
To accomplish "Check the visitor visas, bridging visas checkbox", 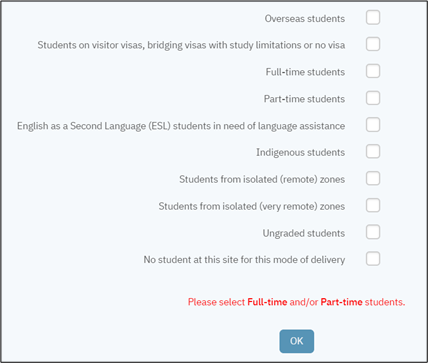I will point(373,44).
